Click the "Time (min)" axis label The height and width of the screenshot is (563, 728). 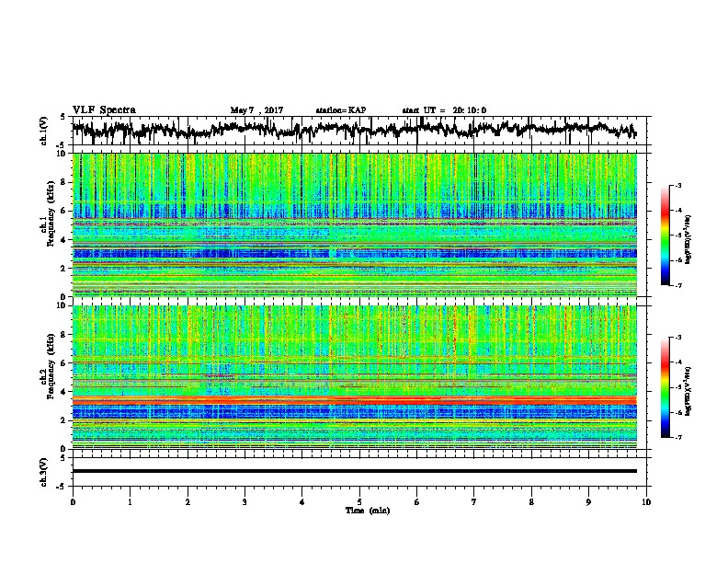point(368,511)
